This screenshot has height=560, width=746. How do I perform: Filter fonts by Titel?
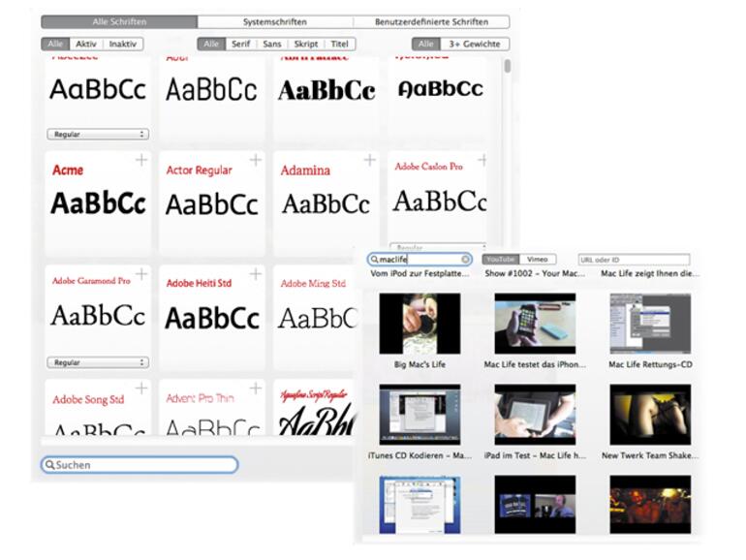coord(340,44)
